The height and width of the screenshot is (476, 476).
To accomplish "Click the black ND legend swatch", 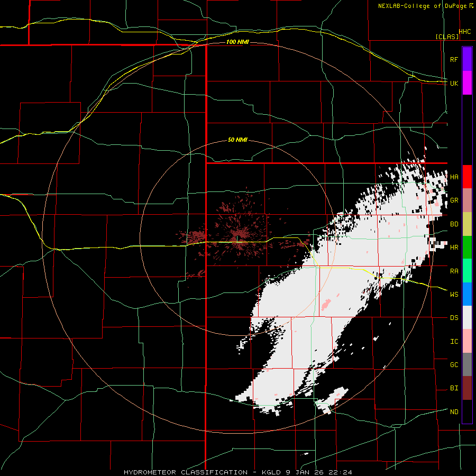I will (x=467, y=411).
